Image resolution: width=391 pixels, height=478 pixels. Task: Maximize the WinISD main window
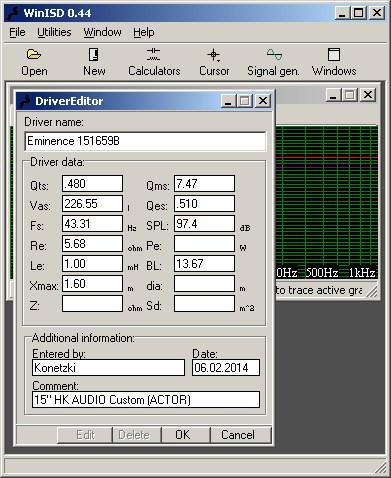359,13
